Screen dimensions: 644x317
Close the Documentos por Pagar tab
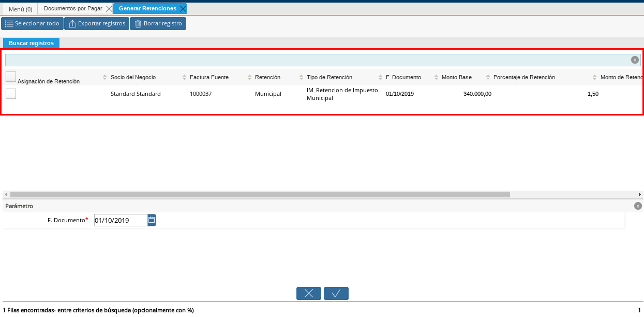point(109,9)
